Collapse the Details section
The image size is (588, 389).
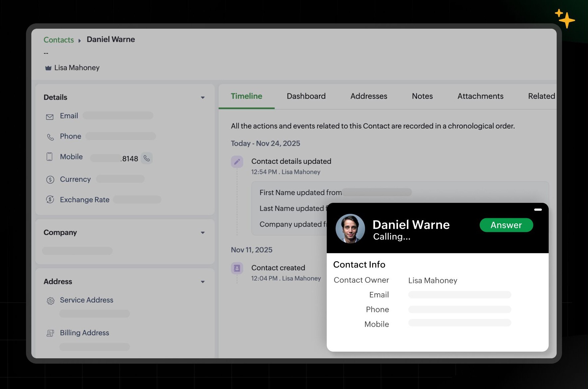(x=203, y=97)
